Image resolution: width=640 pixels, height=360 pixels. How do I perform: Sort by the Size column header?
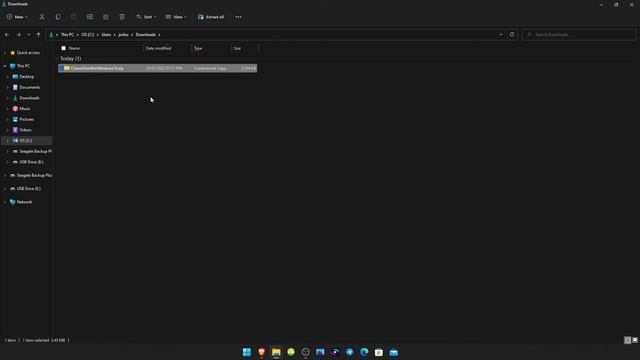237,48
